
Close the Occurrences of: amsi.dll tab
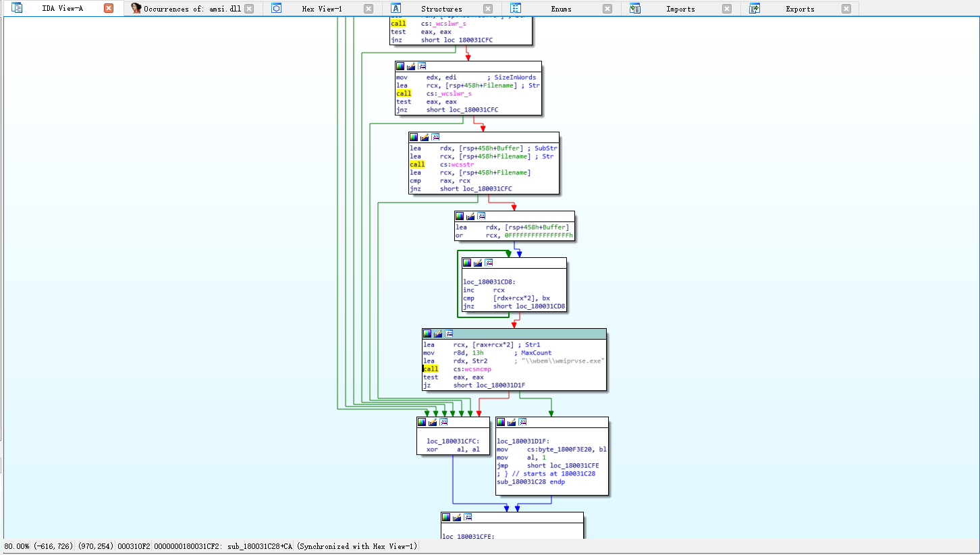click(249, 9)
